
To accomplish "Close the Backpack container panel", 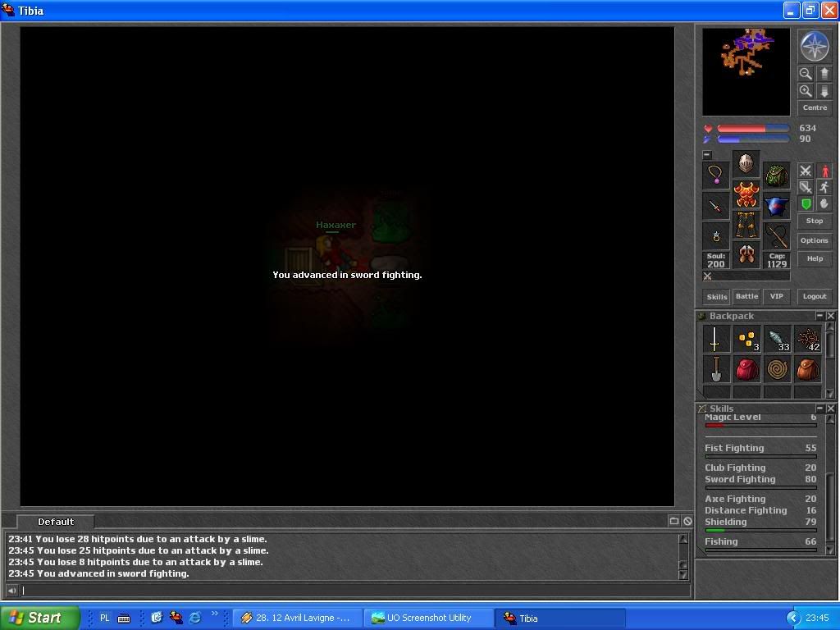I will point(830,316).
